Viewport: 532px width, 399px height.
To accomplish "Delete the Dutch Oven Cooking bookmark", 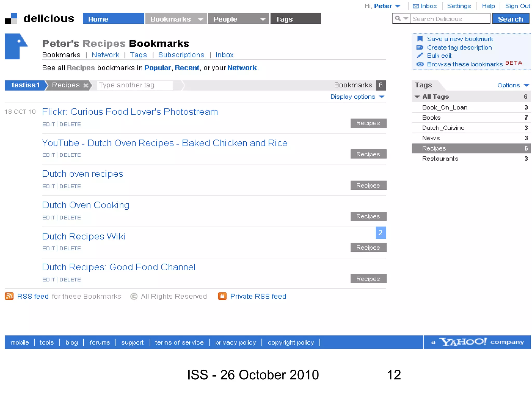I will (70, 218).
